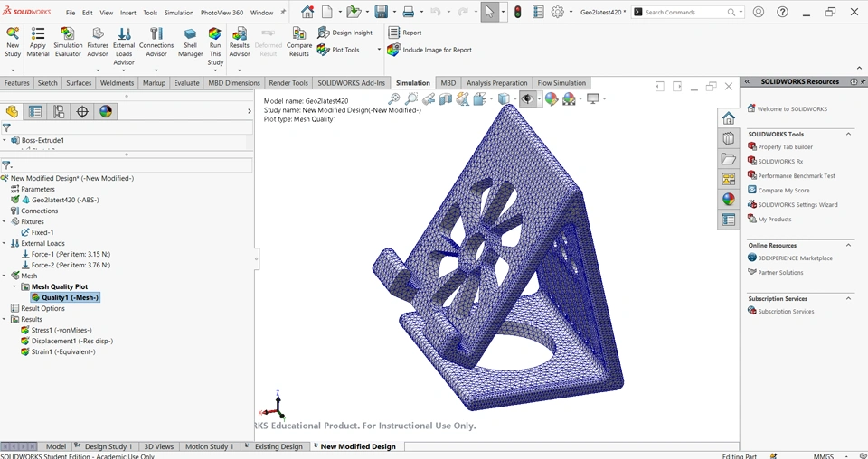Image resolution: width=868 pixels, height=459 pixels.
Task: Collapse the External Loads node
Action: [x=5, y=243]
